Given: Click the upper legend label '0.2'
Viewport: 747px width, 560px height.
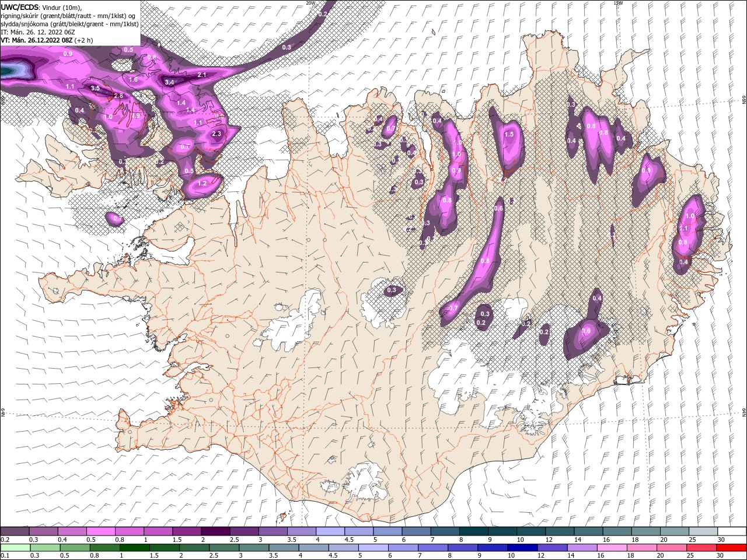Looking at the screenshot, I should (5, 540).
